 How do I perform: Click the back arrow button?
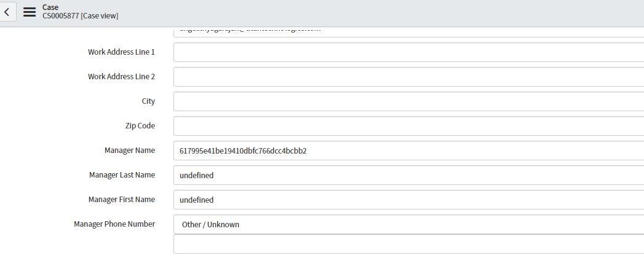pos(7,12)
